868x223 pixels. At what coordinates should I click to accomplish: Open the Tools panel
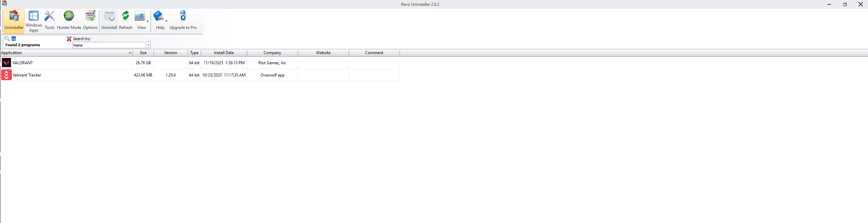(x=50, y=21)
